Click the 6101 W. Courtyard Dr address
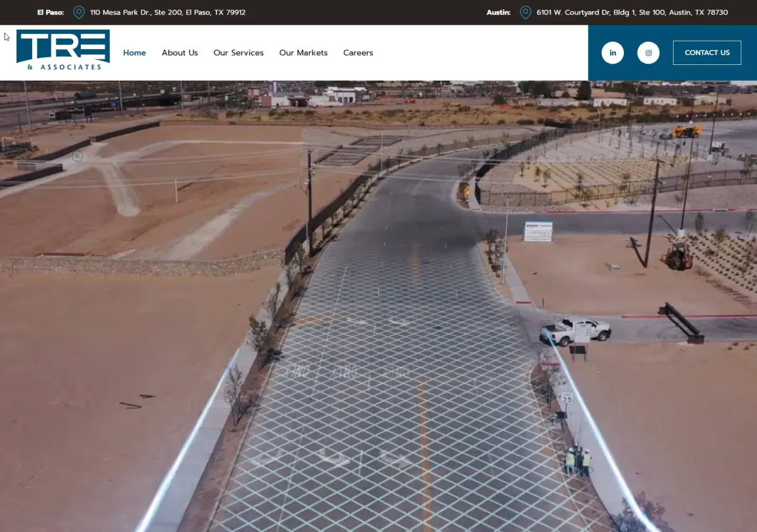This screenshot has height=532, width=757. tap(632, 13)
